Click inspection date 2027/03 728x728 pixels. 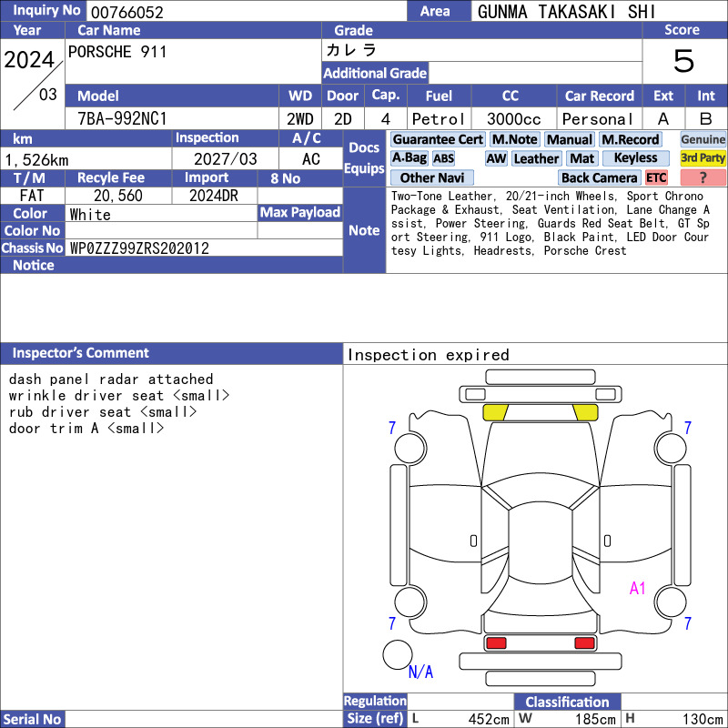point(225,159)
